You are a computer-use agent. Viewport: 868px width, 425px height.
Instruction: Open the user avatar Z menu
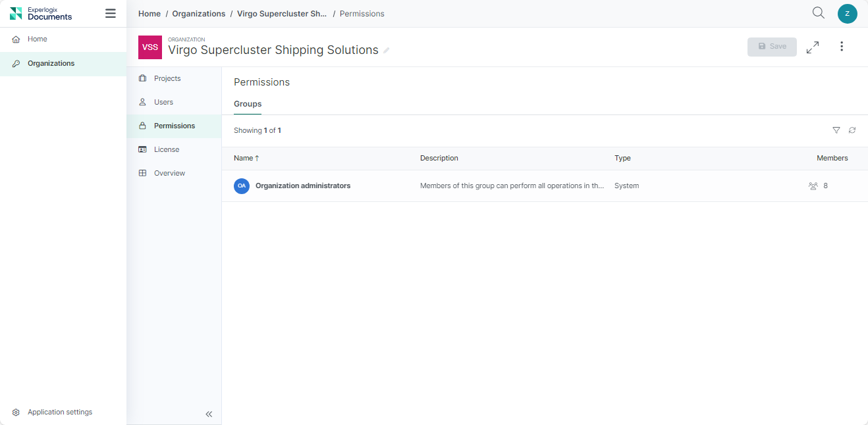(x=848, y=13)
